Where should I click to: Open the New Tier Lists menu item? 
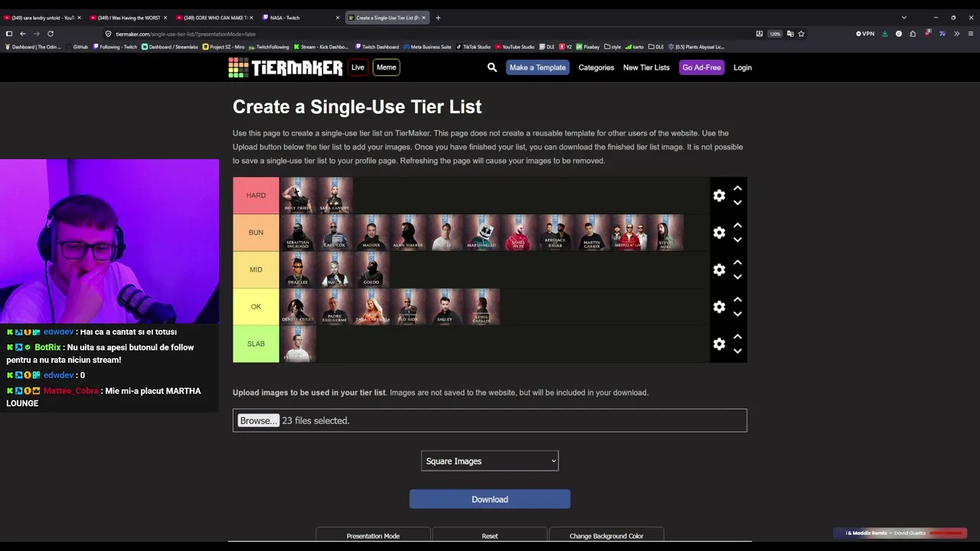pyautogui.click(x=646, y=67)
